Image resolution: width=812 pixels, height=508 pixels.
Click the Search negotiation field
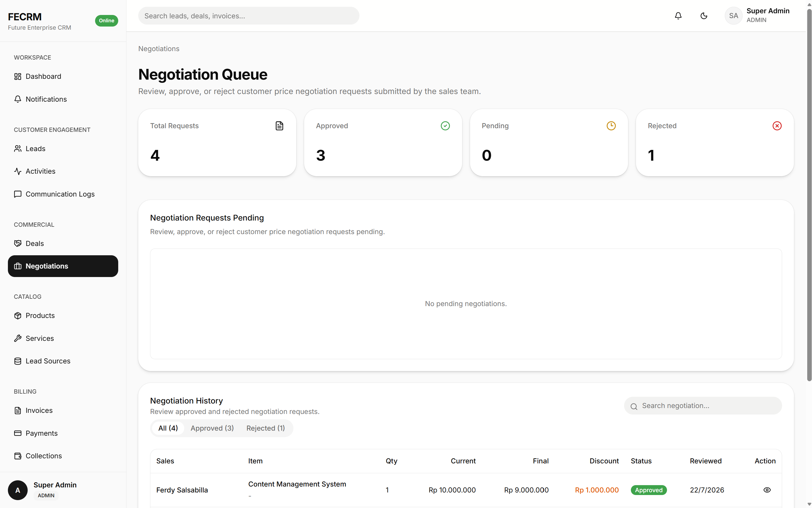[x=703, y=406]
